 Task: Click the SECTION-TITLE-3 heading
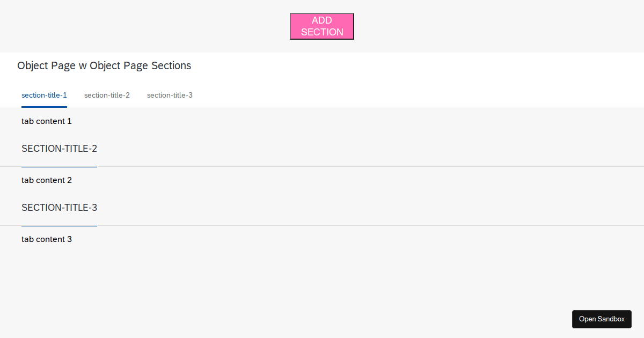click(59, 208)
